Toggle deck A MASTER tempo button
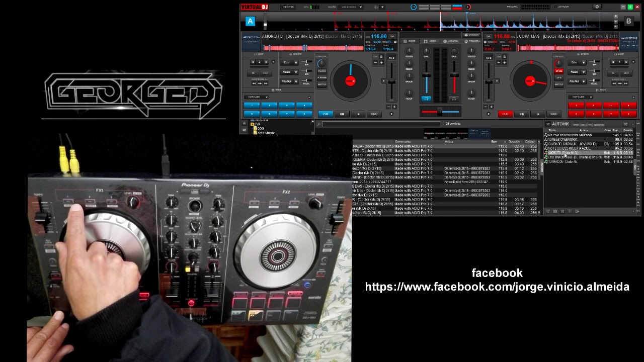The width and height of the screenshot is (644, 362). click(322, 84)
